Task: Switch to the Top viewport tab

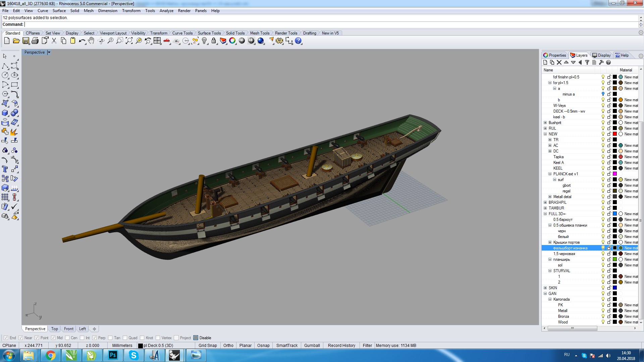Action: [55, 329]
